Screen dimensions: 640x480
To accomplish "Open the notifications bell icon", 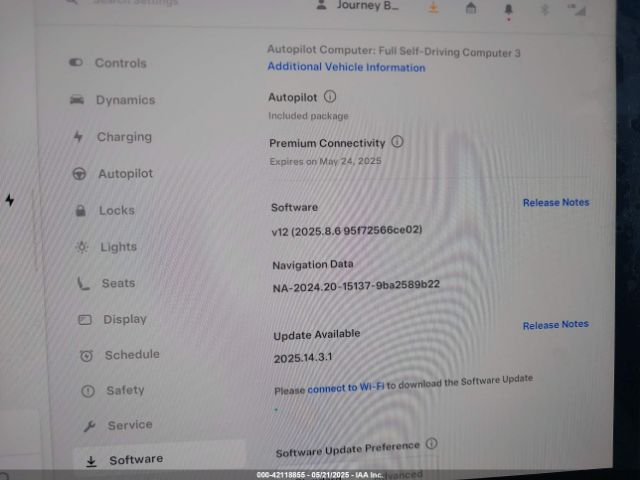I will [508, 9].
